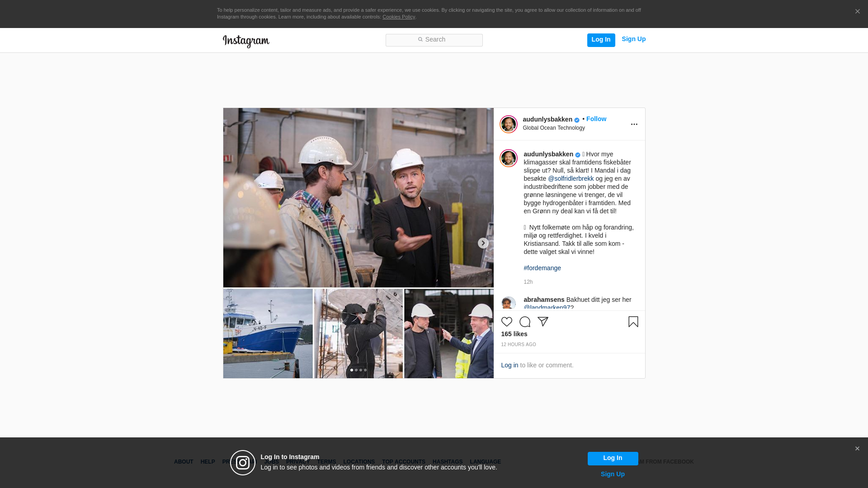
Task: Click the blue fishing boat photo
Action: tap(268, 333)
